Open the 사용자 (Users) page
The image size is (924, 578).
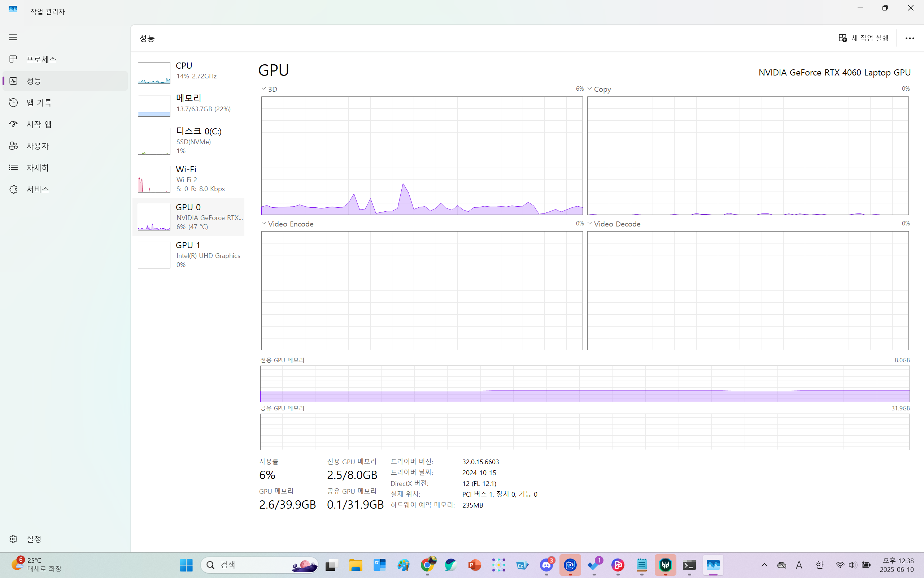65,146
